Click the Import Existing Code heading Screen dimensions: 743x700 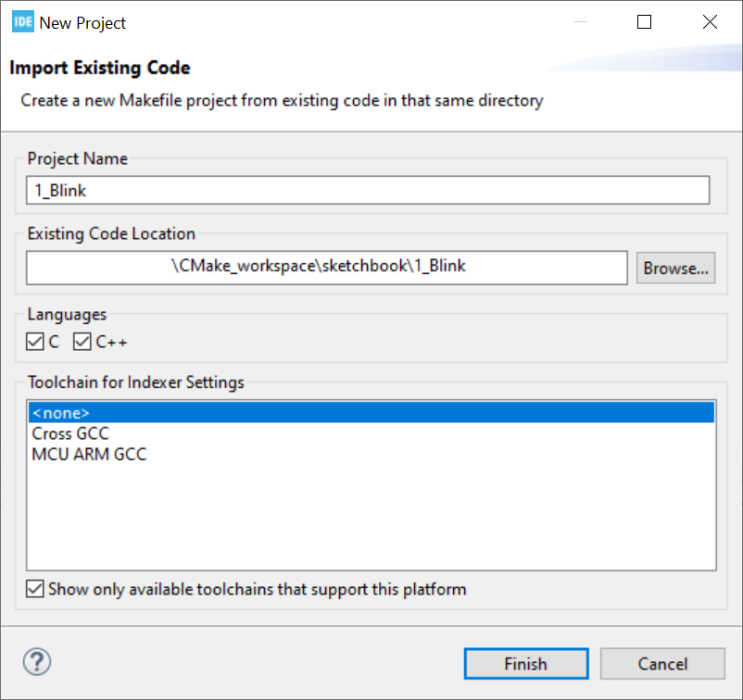click(x=99, y=68)
